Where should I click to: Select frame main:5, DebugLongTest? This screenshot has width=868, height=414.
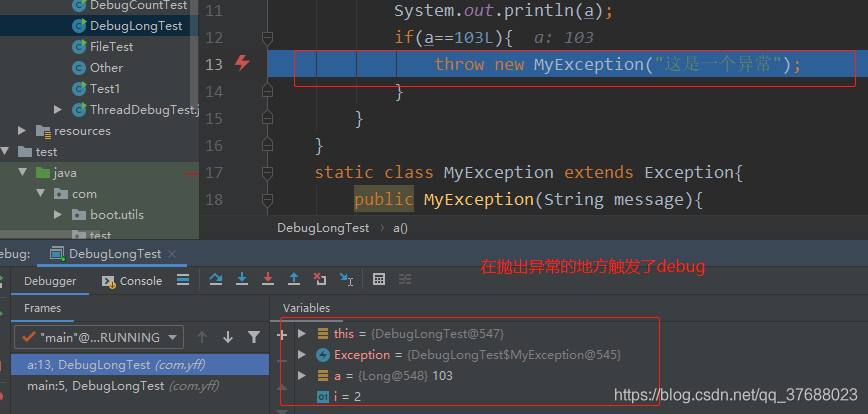click(140, 386)
